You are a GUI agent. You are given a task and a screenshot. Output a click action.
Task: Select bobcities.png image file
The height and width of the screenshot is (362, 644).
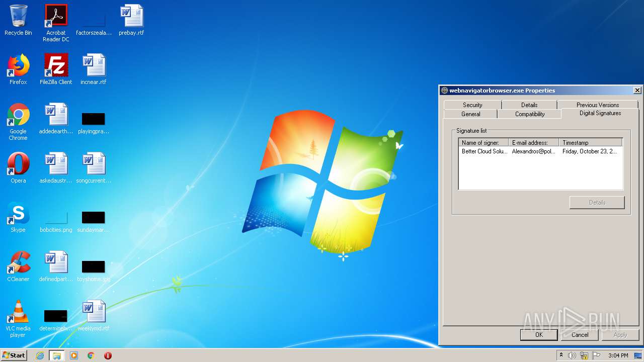click(x=56, y=221)
